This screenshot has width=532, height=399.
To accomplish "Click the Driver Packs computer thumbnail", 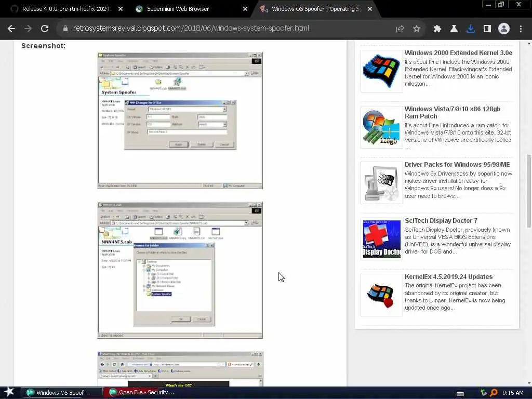I will tap(381, 183).
